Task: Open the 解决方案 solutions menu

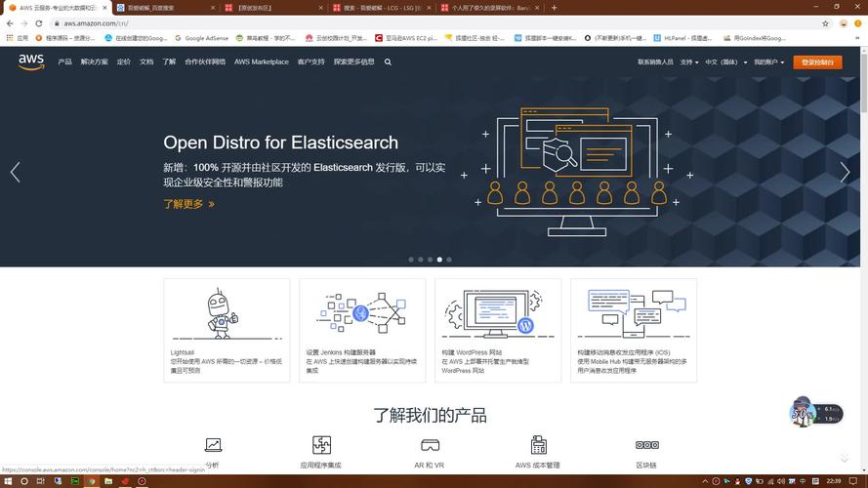Action: [94, 61]
